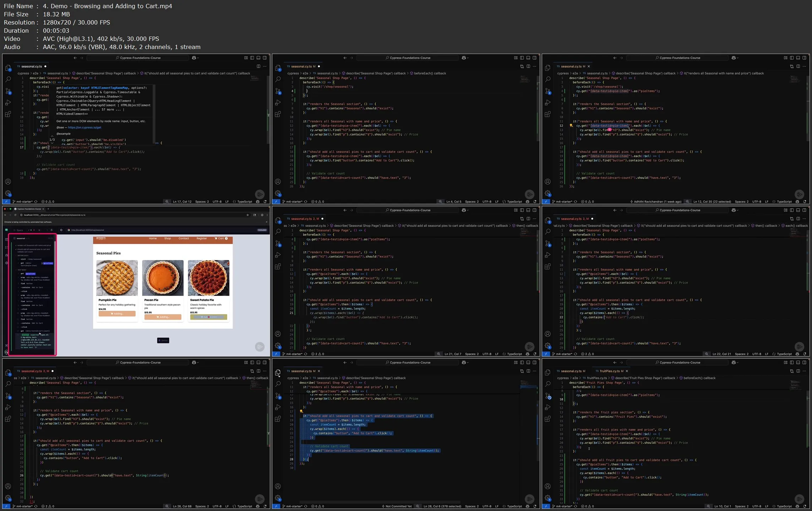The width and height of the screenshot is (812, 511).
Task: Open Explorer in the Not Committed Yet window
Action: pos(278,373)
